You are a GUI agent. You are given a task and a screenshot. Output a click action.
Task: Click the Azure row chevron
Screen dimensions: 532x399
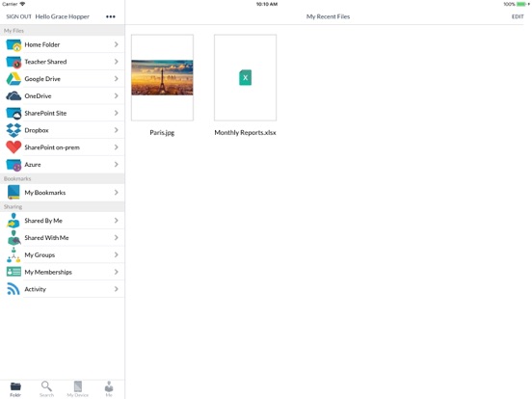116,165
